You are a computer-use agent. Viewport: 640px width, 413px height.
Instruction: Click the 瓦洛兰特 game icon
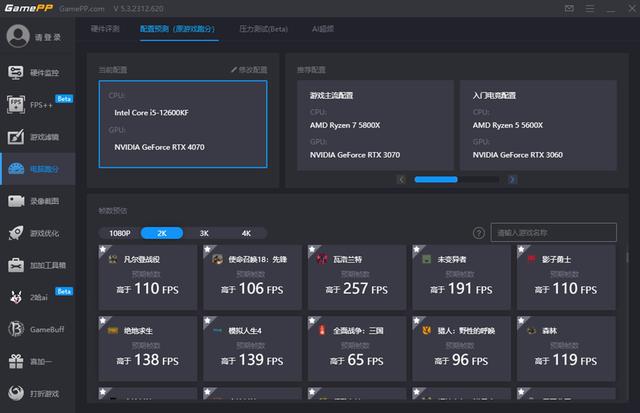[x=322, y=259]
